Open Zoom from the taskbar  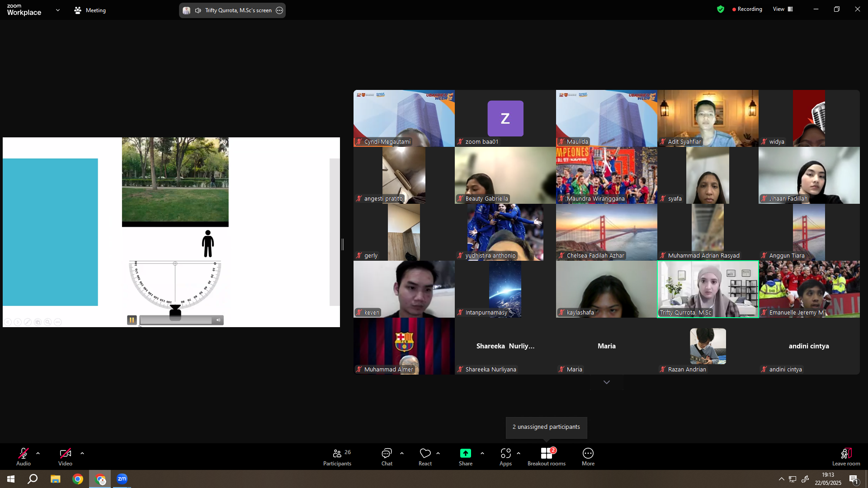pos(122,479)
